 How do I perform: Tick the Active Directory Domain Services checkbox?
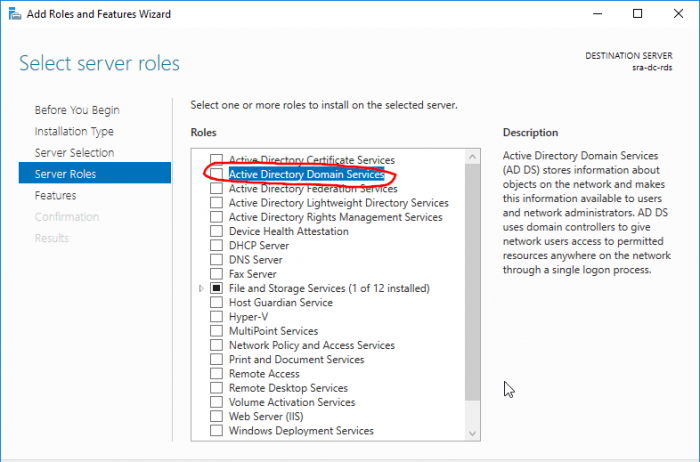[217, 174]
